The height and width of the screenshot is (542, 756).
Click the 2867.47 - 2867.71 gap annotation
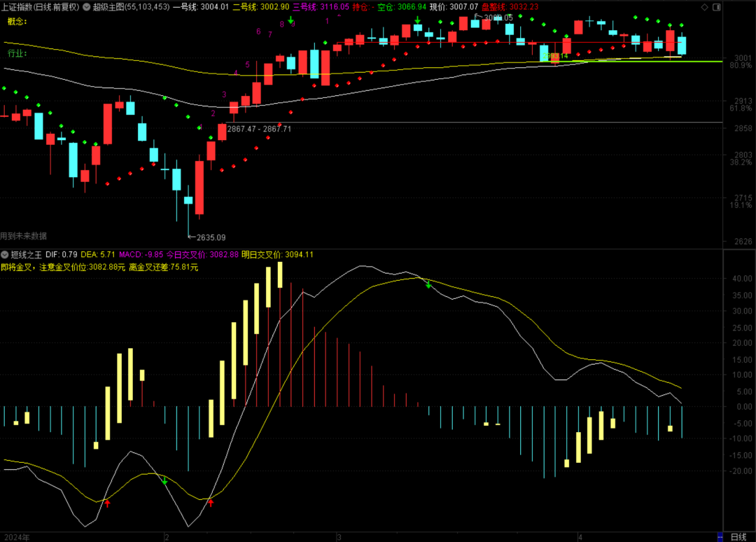click(x=259, y=129)
